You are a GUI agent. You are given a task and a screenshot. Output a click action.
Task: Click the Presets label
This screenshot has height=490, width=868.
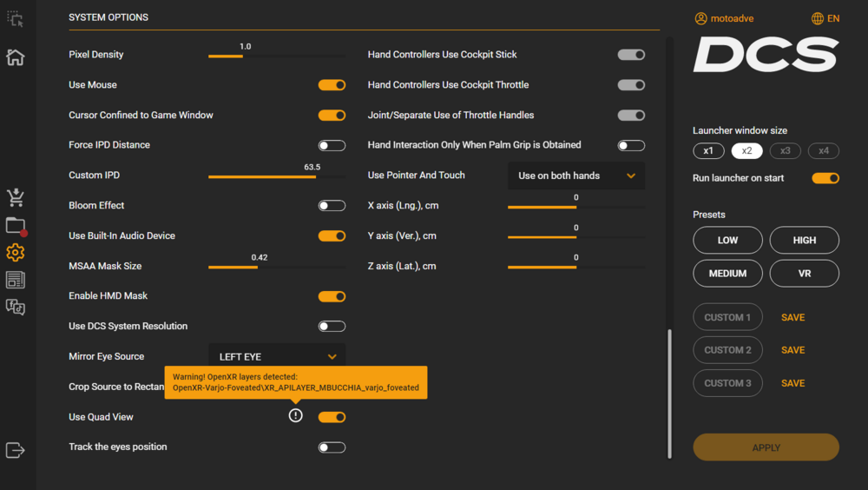[708, 215]
